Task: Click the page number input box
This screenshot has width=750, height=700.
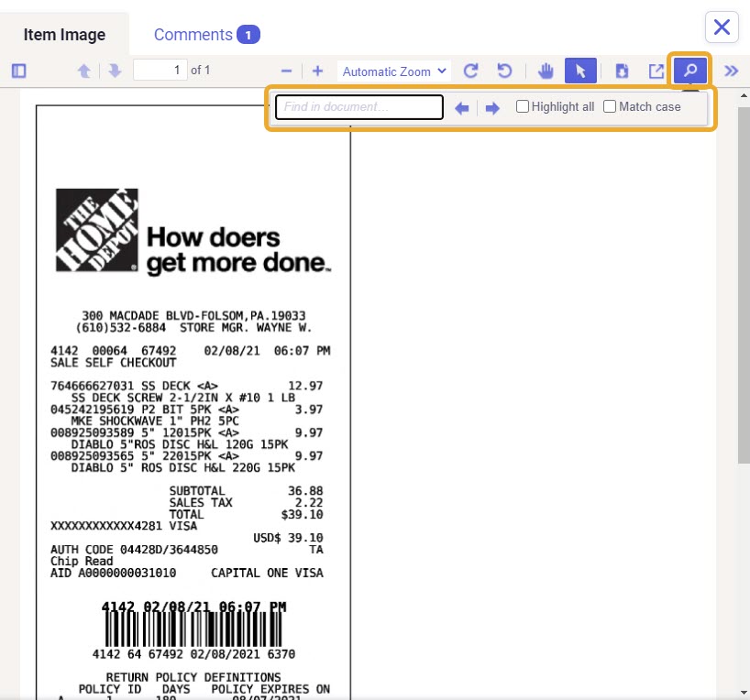Action: (160, 71)
